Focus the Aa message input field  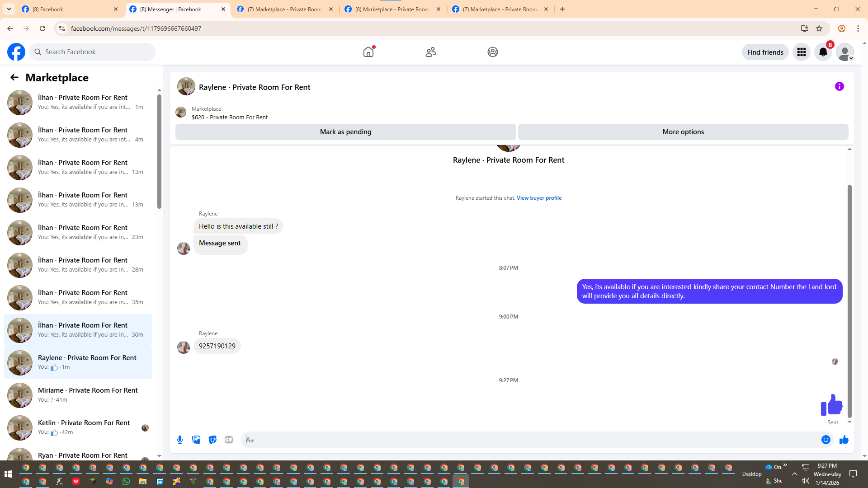[x=529, y=440]
